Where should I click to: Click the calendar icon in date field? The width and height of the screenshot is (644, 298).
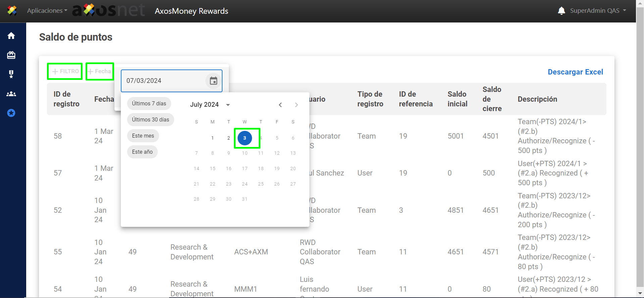[x=213, y=81]
